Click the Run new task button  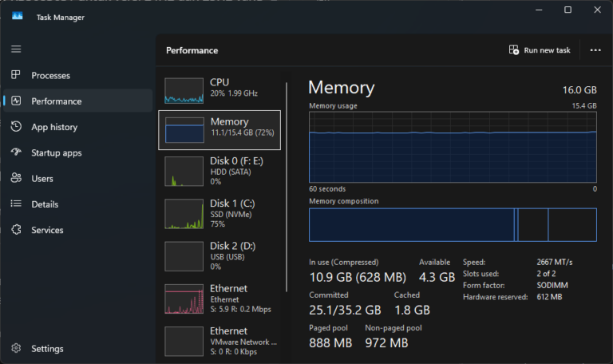point(540,50)
